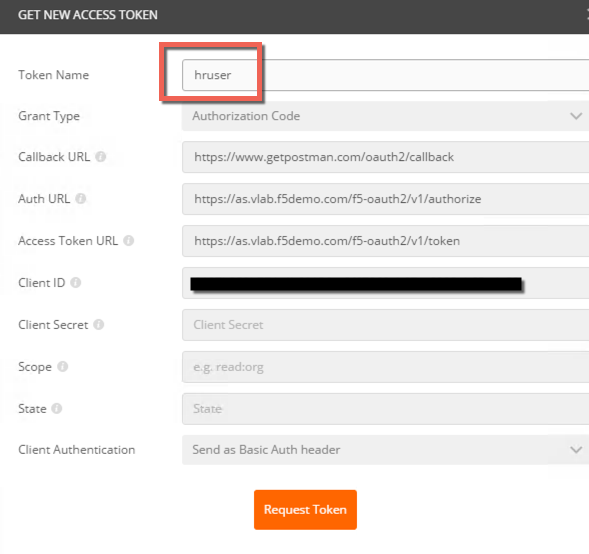Click the Client ID info icon
This screenshot has width=589, height=554.
(x=76, y=282)
